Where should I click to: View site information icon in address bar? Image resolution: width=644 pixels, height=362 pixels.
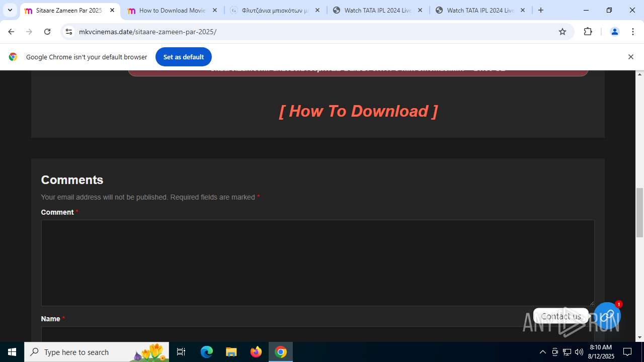(69, 32)
